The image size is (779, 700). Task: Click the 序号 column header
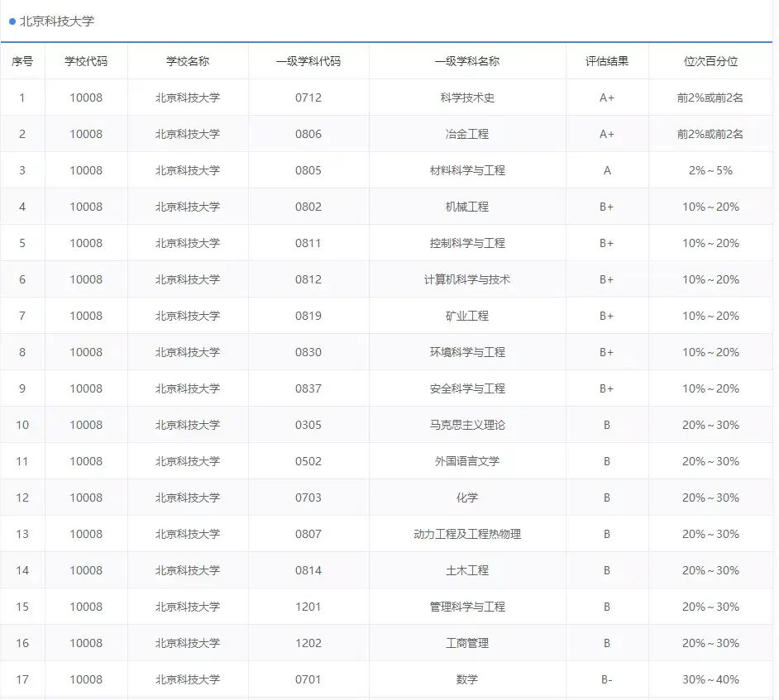[22, 61]
